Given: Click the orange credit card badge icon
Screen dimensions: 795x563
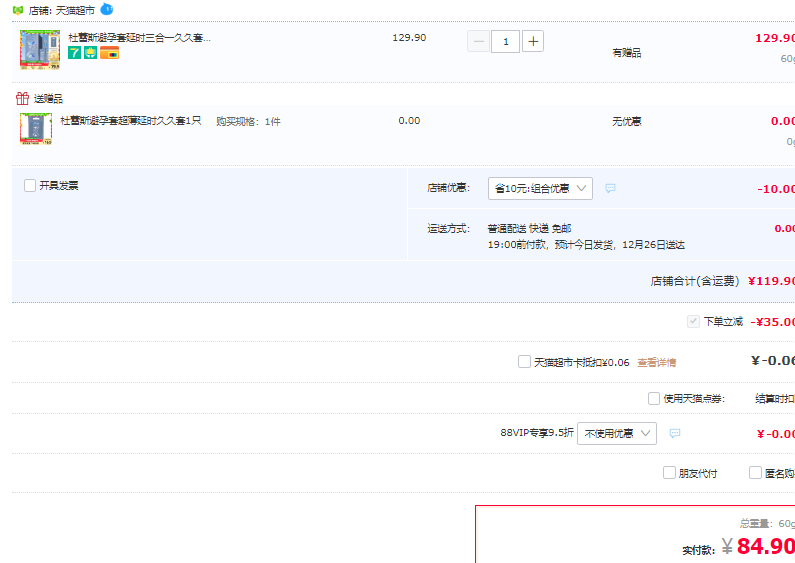Looking at the screenshot, I should click(x=109, y=53).
